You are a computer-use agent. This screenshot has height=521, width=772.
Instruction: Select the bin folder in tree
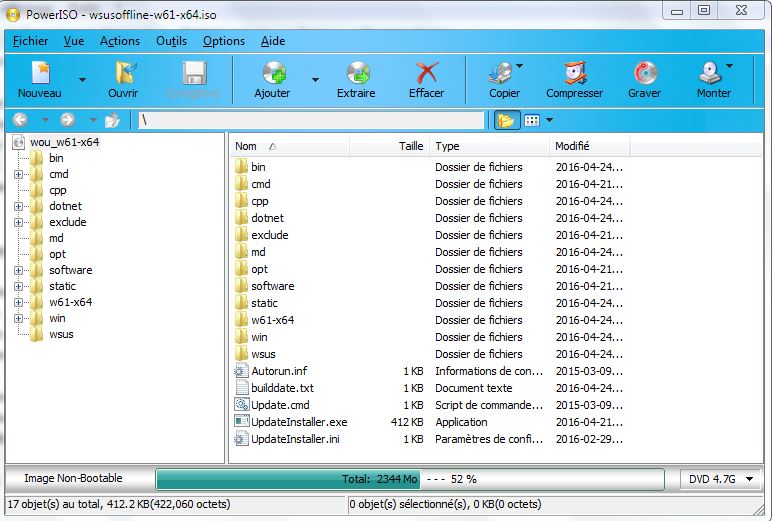(x=56, y=158)
